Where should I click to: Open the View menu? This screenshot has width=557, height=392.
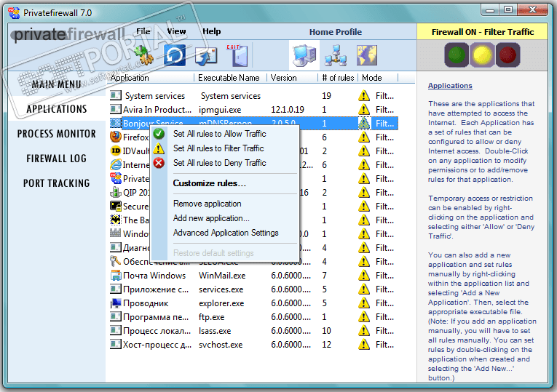click(176, 31)
